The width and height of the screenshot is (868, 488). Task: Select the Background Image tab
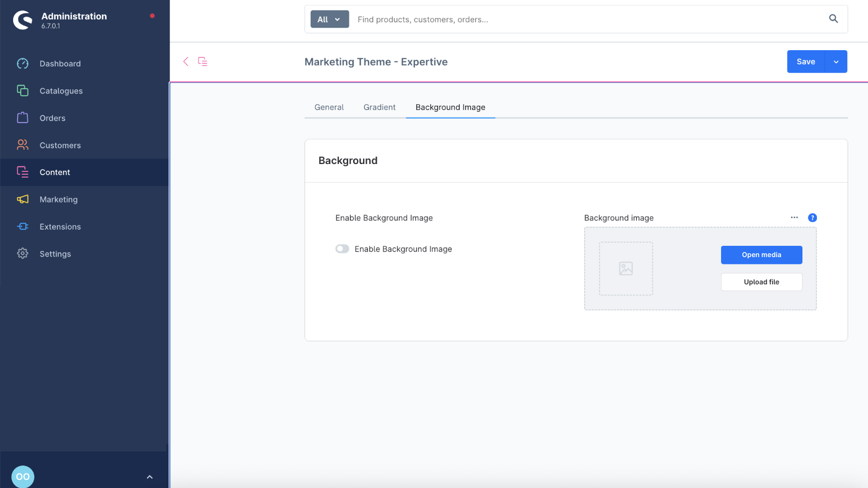click(450, 107)
